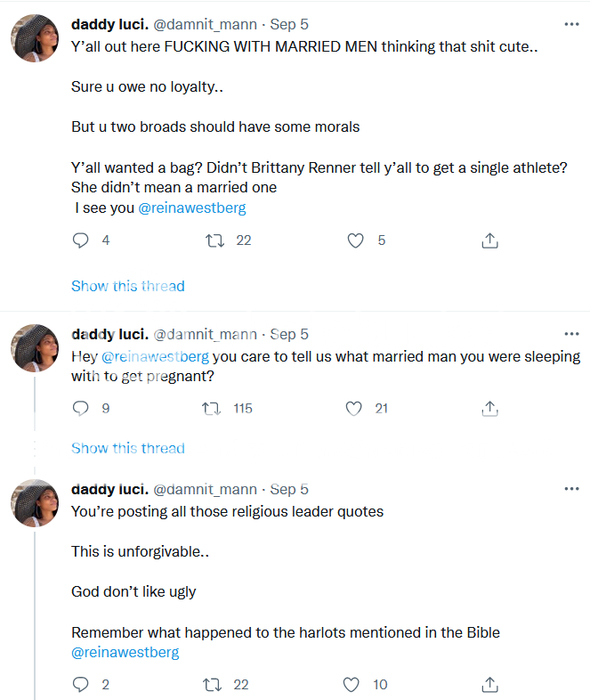Open more options on second tweet
The image size is (590, 700).
coord(570,335)
